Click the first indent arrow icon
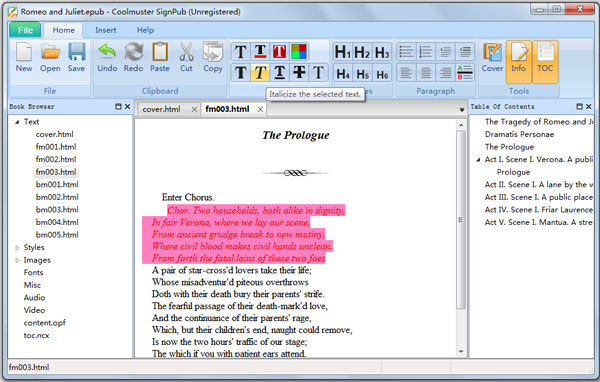The height and width of the screenshot is (382, 600). coord(445,52)
